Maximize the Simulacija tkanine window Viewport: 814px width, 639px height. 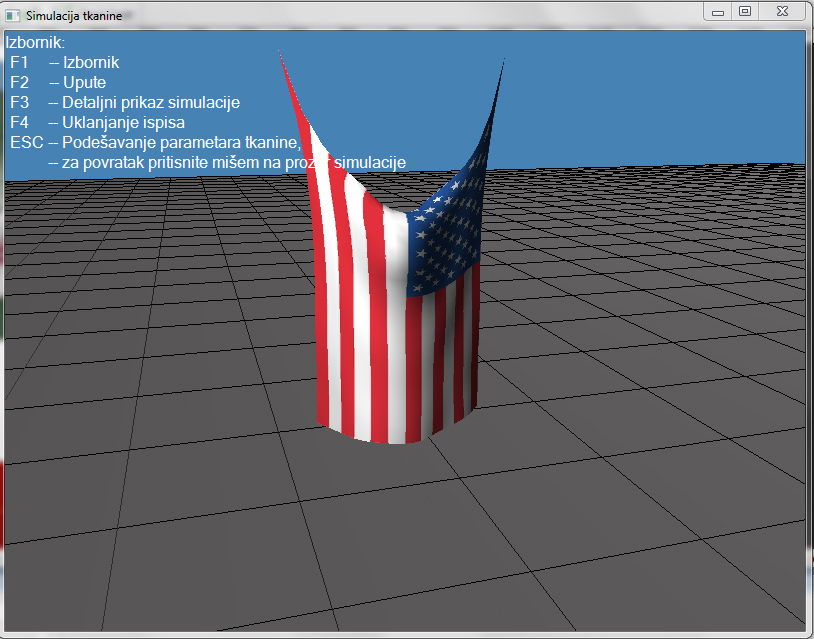coord(745,11)
